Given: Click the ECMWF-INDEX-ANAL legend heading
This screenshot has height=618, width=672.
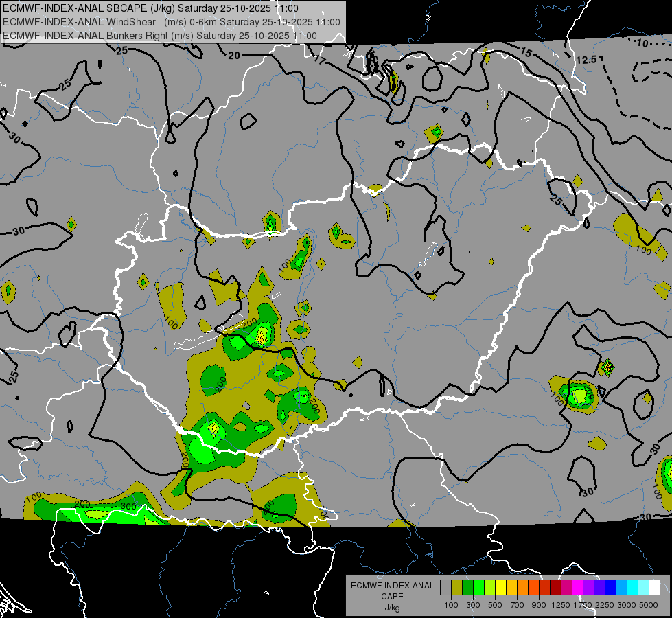Looking at the screenshot, I should 392,586.
